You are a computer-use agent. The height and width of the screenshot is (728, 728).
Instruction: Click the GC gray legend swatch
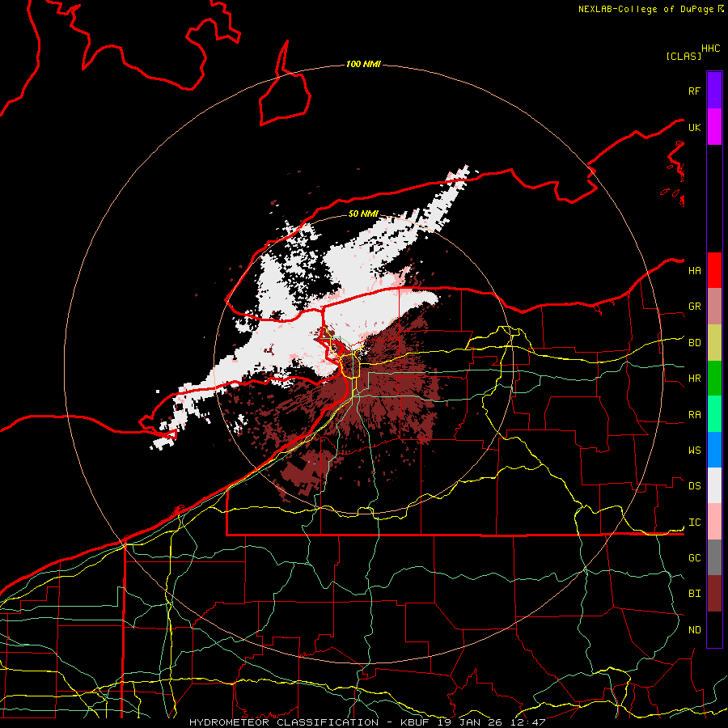714,557
